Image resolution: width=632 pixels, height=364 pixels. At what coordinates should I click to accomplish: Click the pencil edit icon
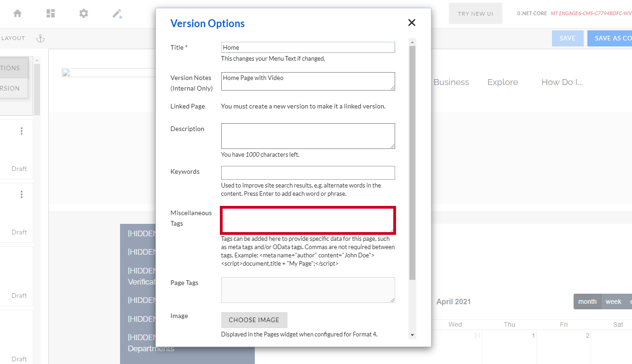(x=117, y=13)
